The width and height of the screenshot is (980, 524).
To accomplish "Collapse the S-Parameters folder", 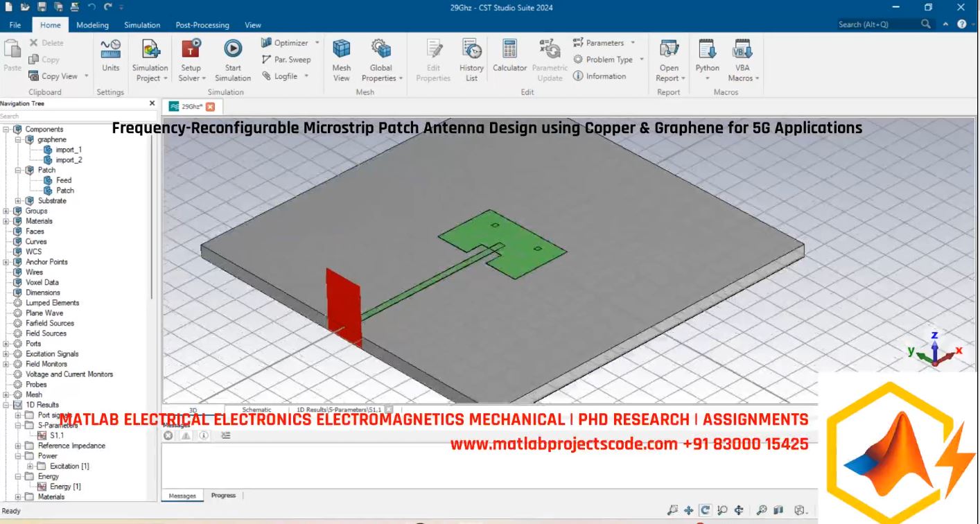I will coord(19,426).
